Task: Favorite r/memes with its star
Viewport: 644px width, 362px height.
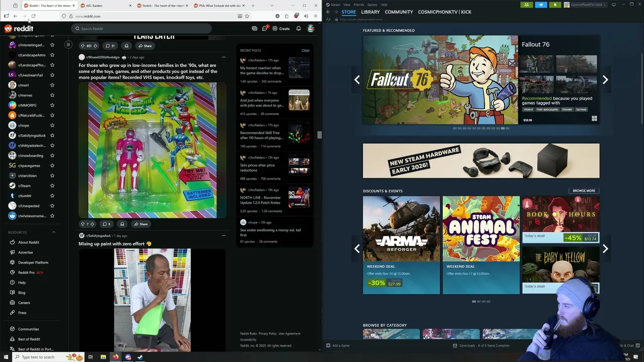Action: [x=52, y=95]
